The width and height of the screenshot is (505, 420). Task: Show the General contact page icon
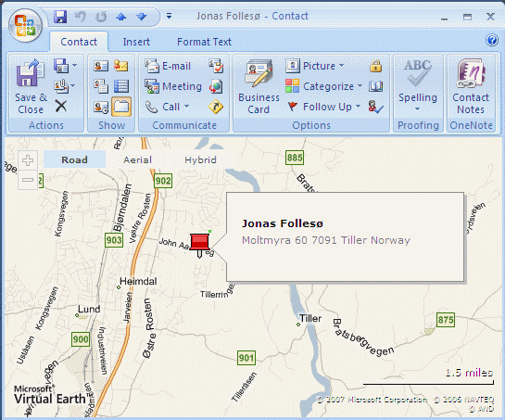click(101, 66)
